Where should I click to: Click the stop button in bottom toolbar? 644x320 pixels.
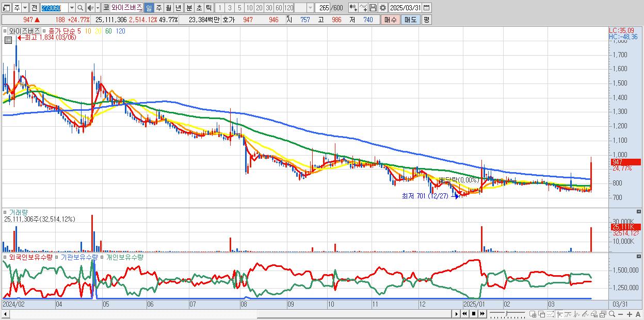pos(473,314)
